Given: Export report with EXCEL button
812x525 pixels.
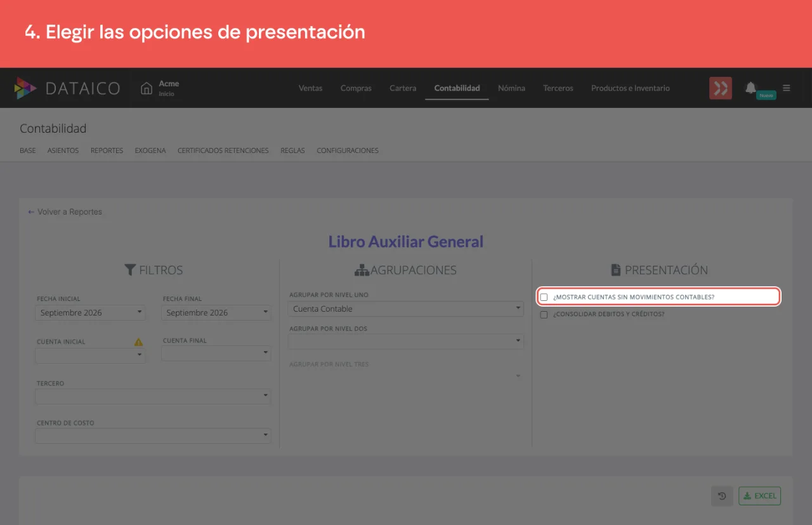Looking at the screenshot, I should [x=759, y=496].
